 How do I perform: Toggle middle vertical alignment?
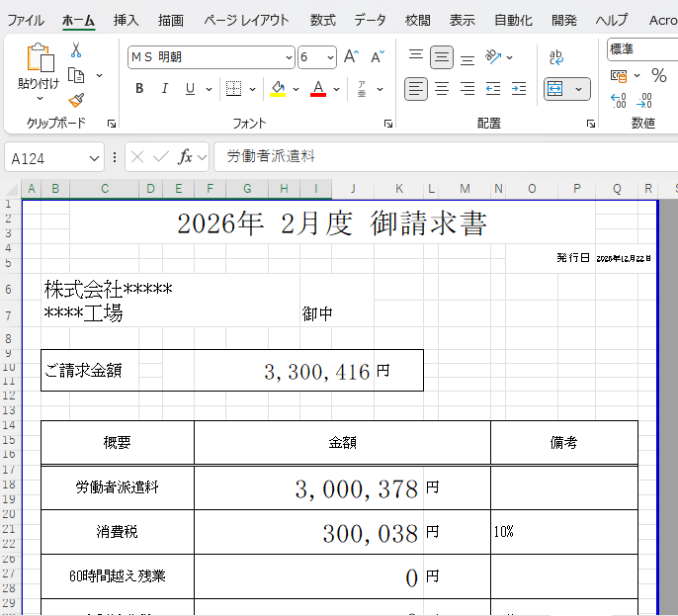tap(442, 57)
